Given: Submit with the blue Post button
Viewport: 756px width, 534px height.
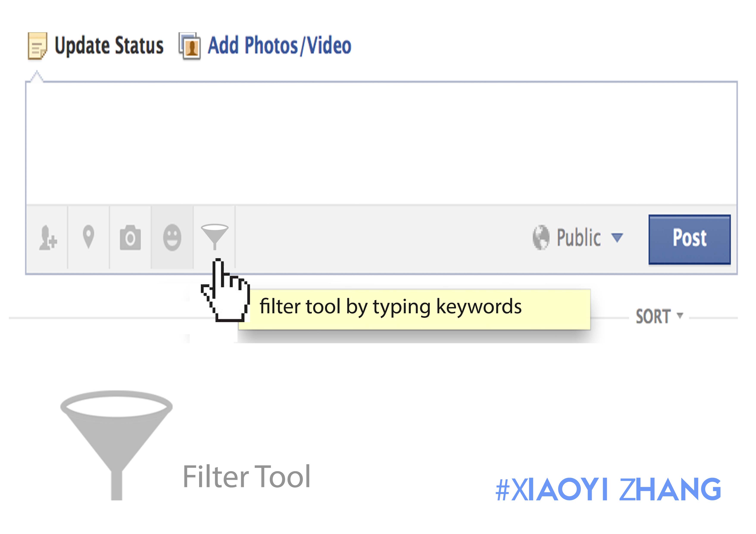Looking at the screenshot, I should coord(689,239).
